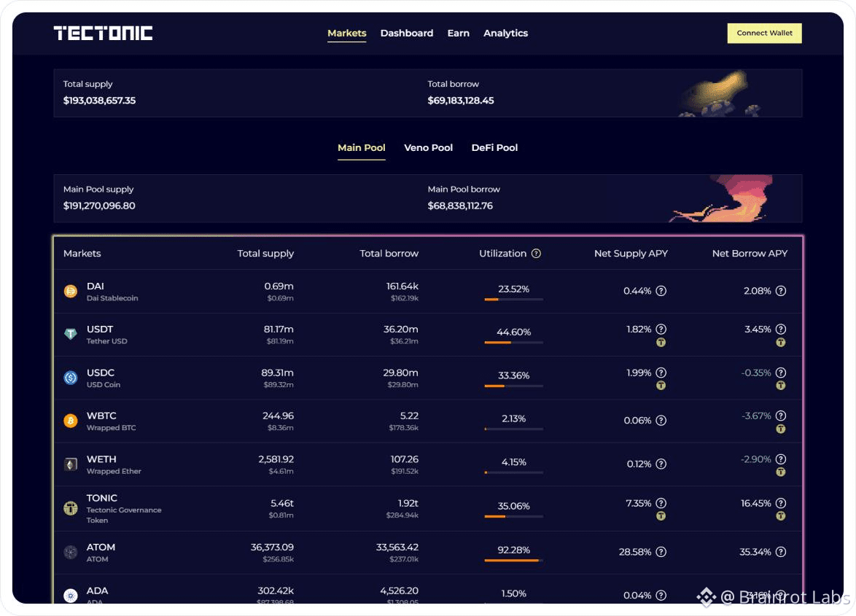This screenshot has height=616, width=856.
Task: Click the $193,038,657.35 total supply value
Action: coord(99,101)
